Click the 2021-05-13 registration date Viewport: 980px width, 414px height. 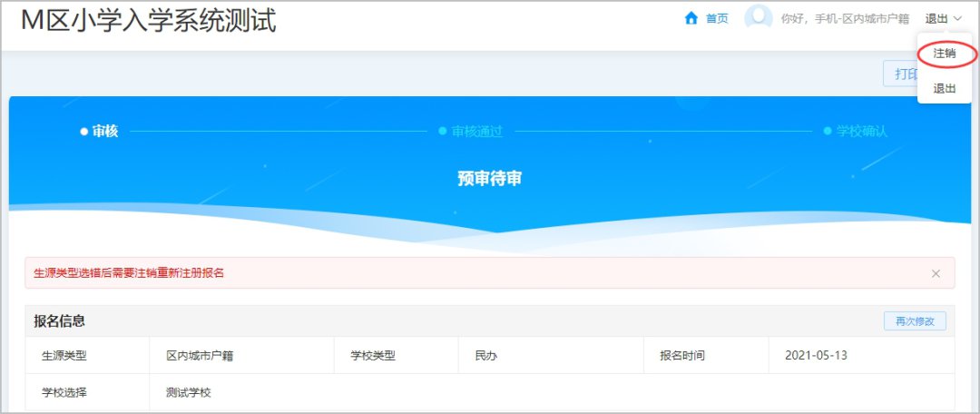click(x=816, y=356)
